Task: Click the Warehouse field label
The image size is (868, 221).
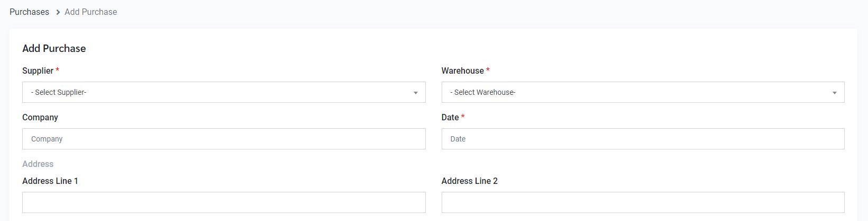Action: [x=462, y=70]
